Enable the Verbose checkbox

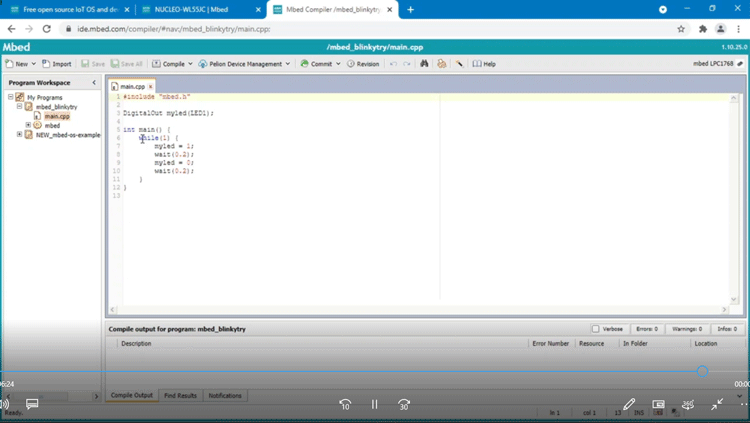click(596, 329)
